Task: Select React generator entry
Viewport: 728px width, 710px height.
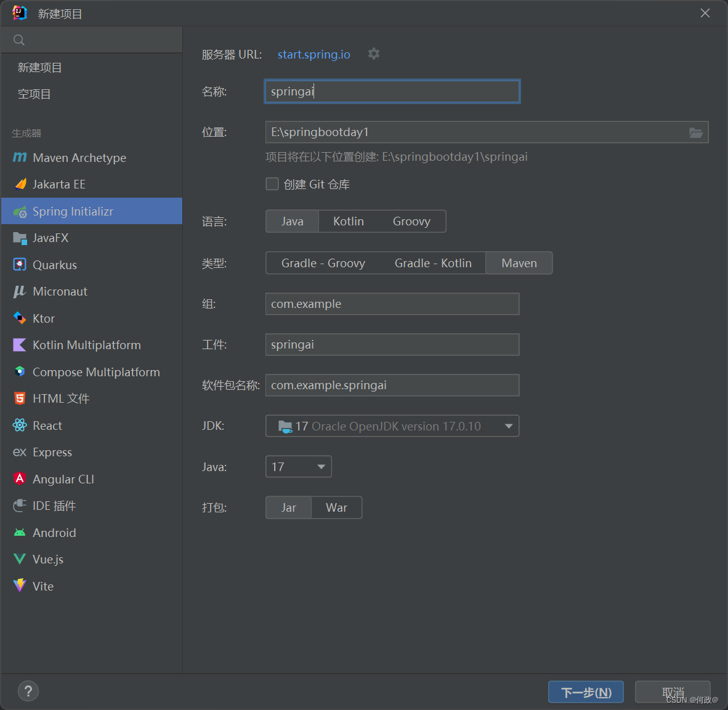Action: pos(92,425)
